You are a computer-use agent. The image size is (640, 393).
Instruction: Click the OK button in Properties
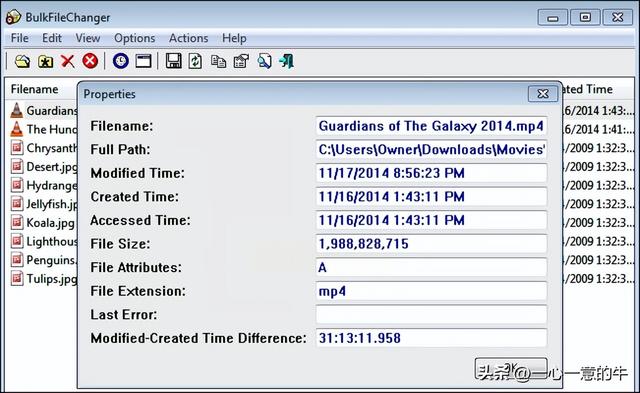(511, 368)
